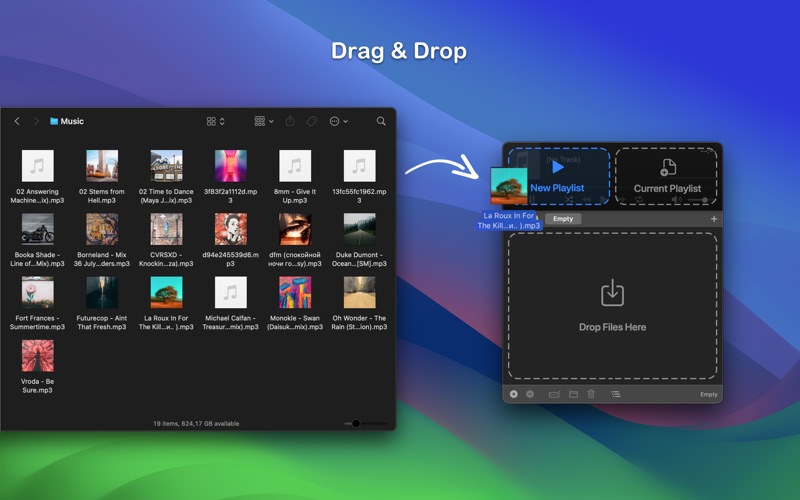Select Michael Calfan - Treasur mp3 file
This screenshot has width=800, height=500.
[230, 303]
